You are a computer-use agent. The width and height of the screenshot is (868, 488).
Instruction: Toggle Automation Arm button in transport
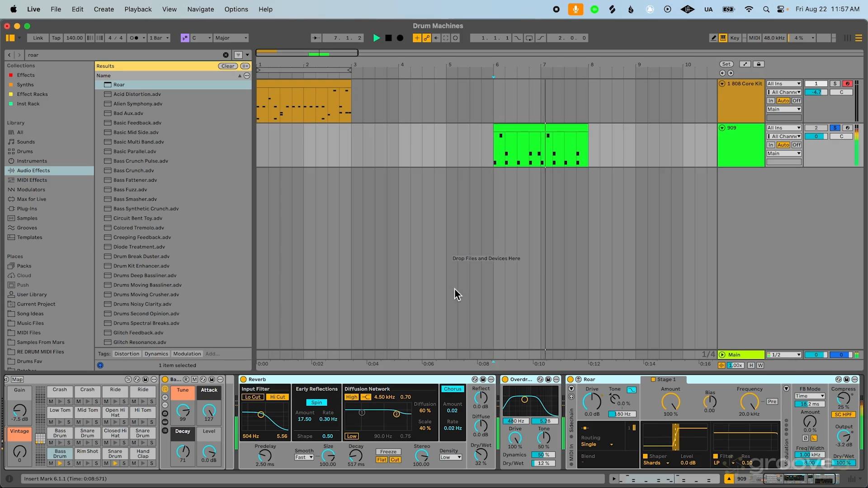pos(426,38)
